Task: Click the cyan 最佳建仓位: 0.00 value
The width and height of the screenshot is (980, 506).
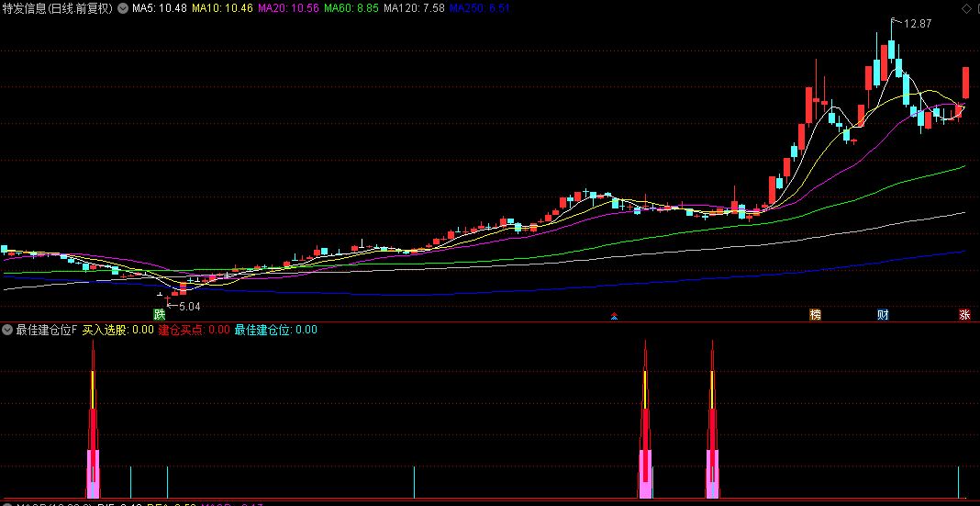Action: click(x=275, y=330)
